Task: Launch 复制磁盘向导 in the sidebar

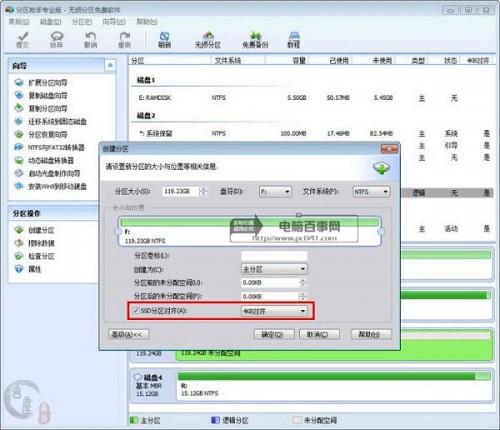Action: 41,95
